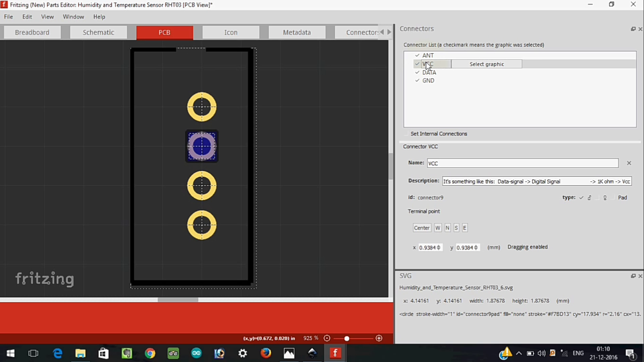The height and width of the screenshot is (362, 644).
Task: Click the connector Name input field
Action: (x=523, y=163)
